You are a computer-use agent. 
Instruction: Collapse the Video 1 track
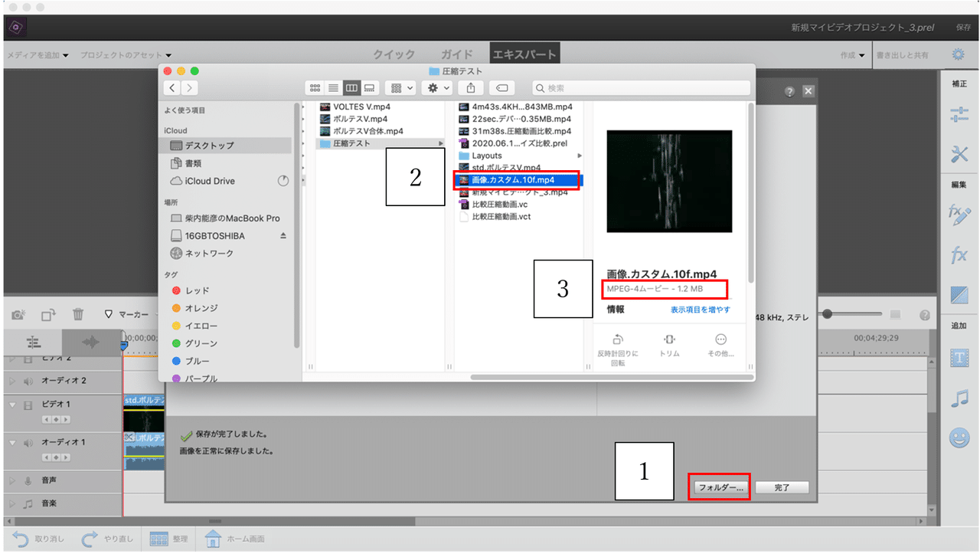(x=12, y=405)
